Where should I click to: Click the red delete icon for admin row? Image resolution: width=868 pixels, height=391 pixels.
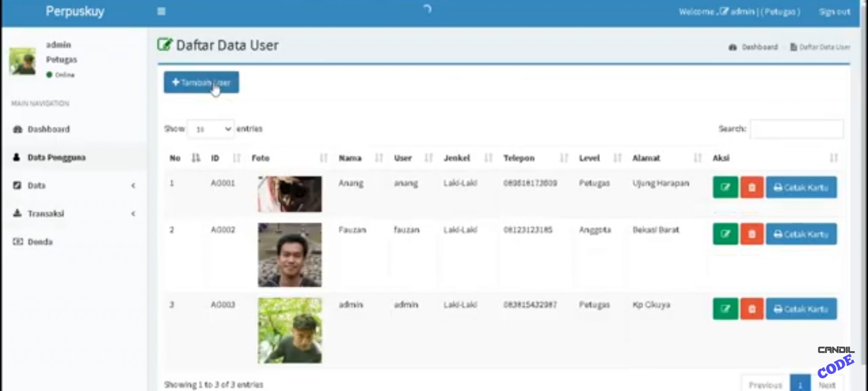752,309
